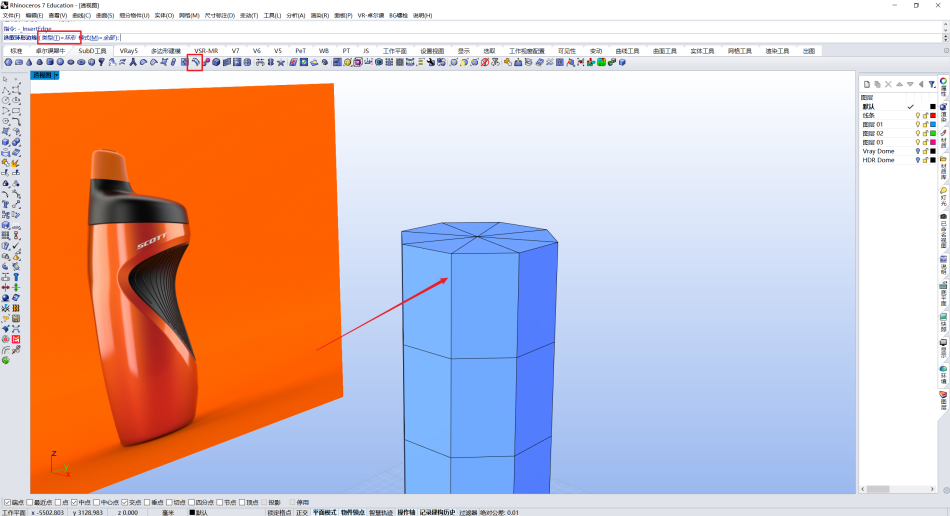Click the command-line spinner arrows on the right

coord(946,38)
